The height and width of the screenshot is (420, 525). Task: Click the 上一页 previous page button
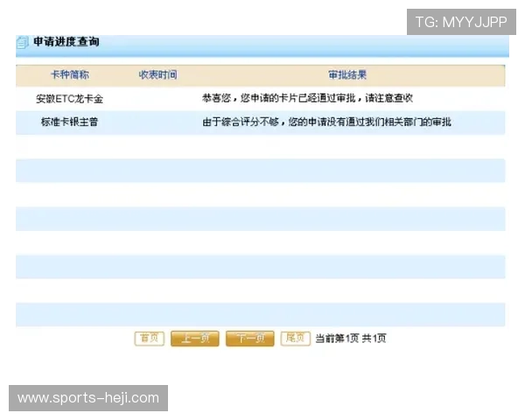[195, 339]
